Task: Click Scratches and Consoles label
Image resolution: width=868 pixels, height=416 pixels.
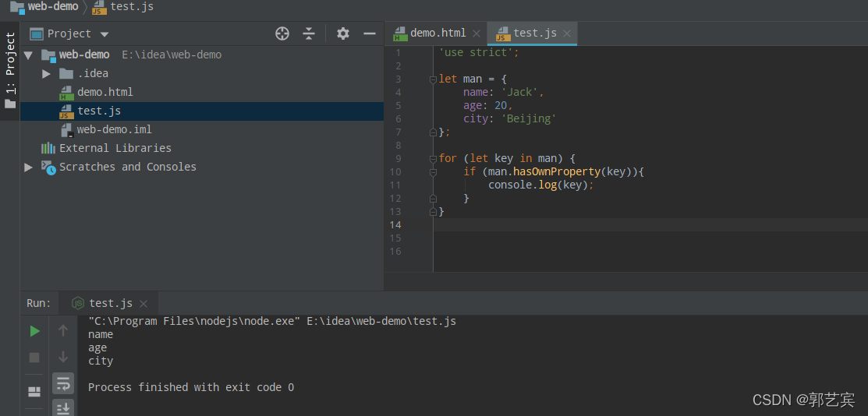Action: (x=128, y=167)
